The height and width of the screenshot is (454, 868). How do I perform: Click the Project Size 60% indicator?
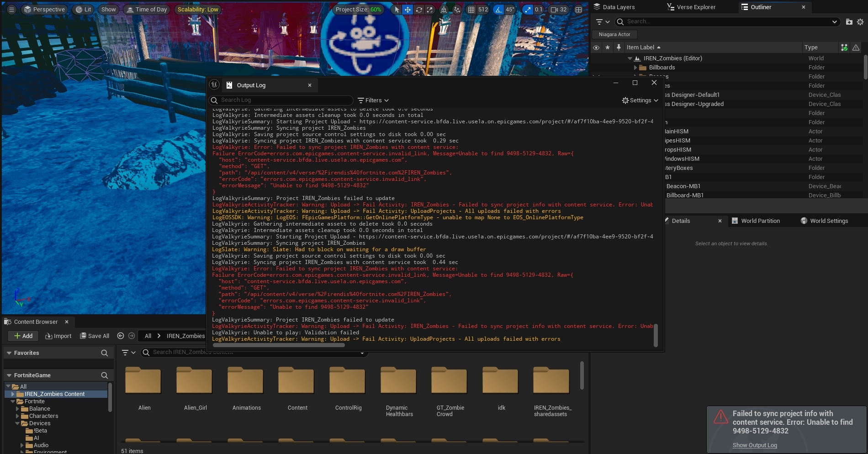pyautogui.click(x=358, y=10)
